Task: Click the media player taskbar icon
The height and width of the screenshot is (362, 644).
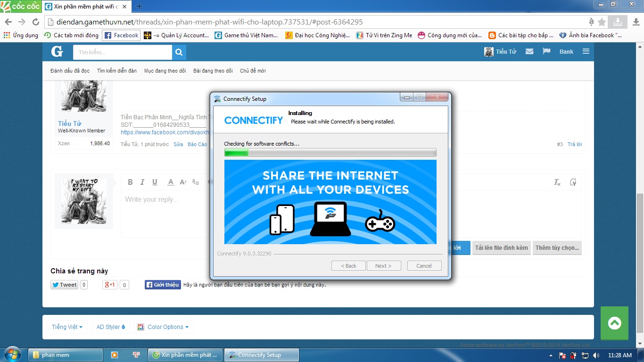Action: 114,355
